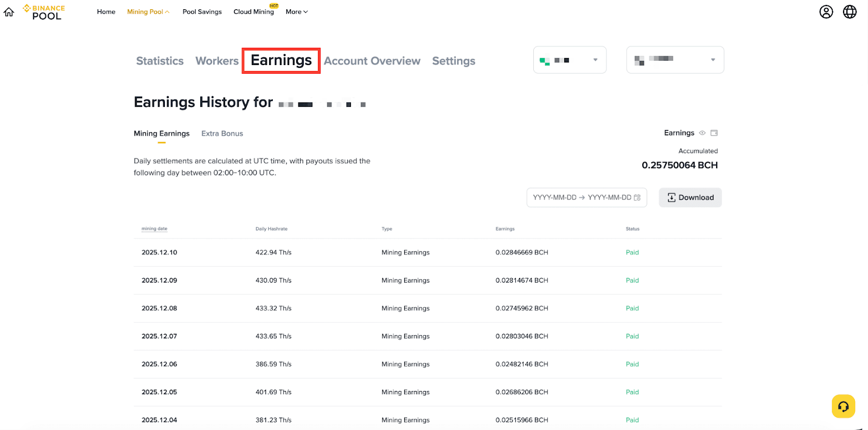
Task: Open the user account profile icon
Action: click(826, 12)
